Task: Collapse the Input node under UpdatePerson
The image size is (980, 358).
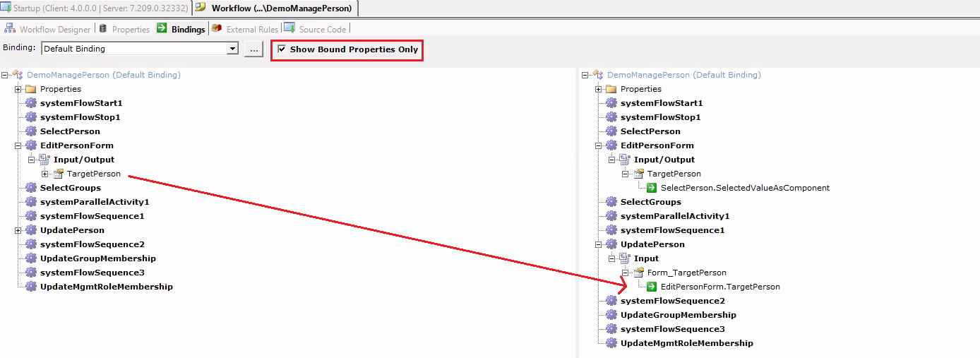Action: tap(612, 258)
